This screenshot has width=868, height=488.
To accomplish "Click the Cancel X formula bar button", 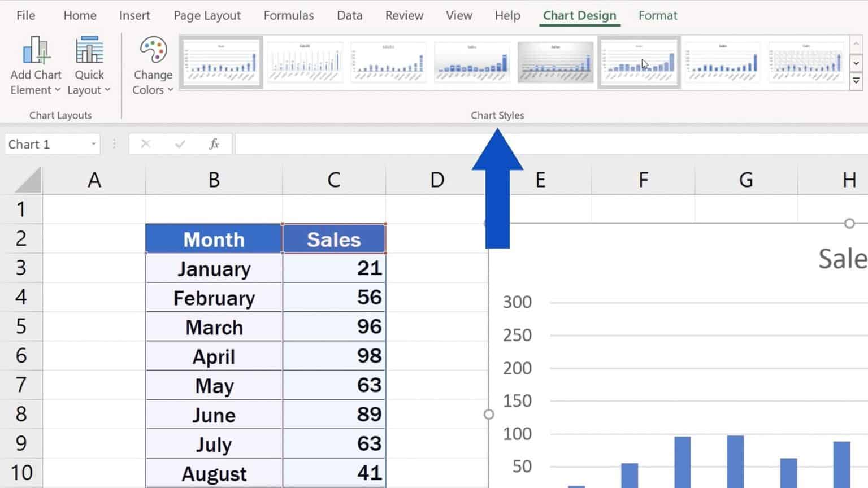I will click(x=146, y=144).
